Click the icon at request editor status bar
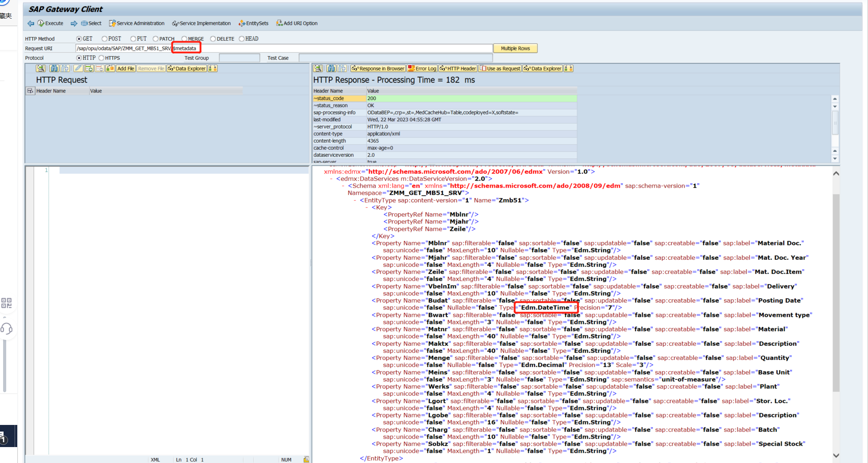Image resolution: width=868 pixels, height=463 pixels. click(306, 459)
